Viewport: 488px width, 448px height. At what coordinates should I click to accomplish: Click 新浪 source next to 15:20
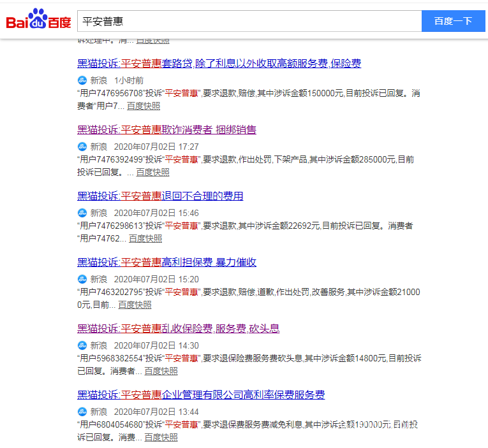99,279
